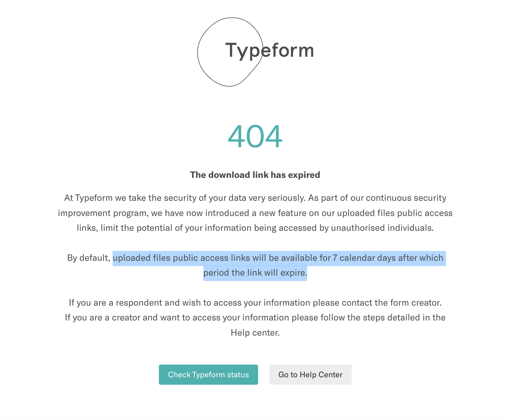Click the phrase uploaded files public access in the first paragraph
This screenshot has height=420, width=507.
coord(395,213)
